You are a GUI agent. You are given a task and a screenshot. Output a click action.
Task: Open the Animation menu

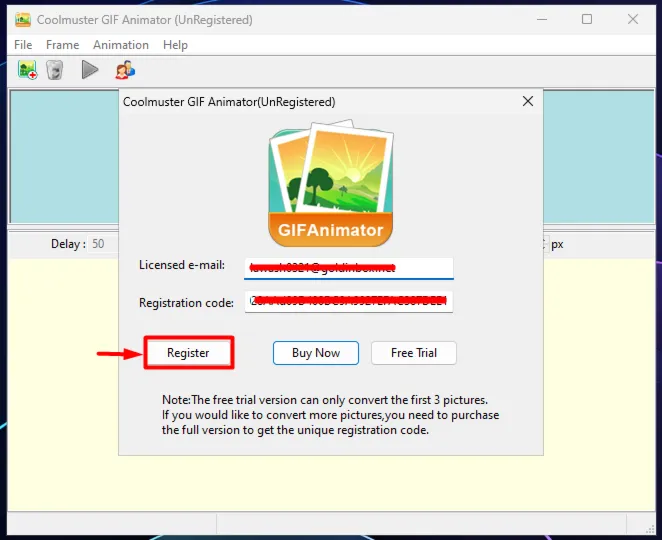tap(121, 45)
